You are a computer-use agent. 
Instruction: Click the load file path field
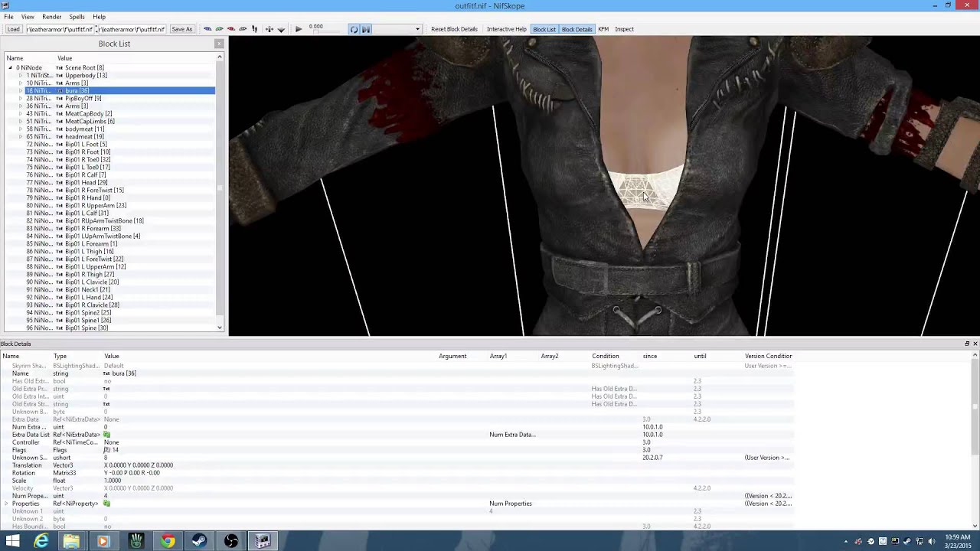click(x=60, y=29)
